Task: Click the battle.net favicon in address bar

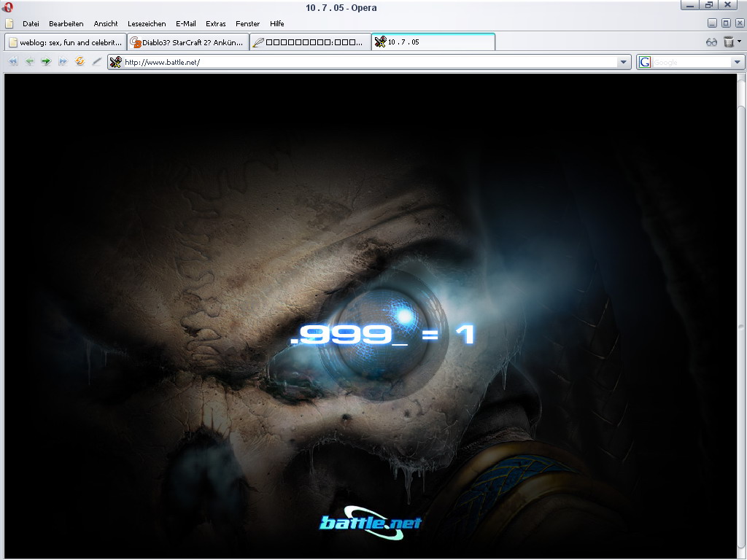Action: [x=116, y=62]
